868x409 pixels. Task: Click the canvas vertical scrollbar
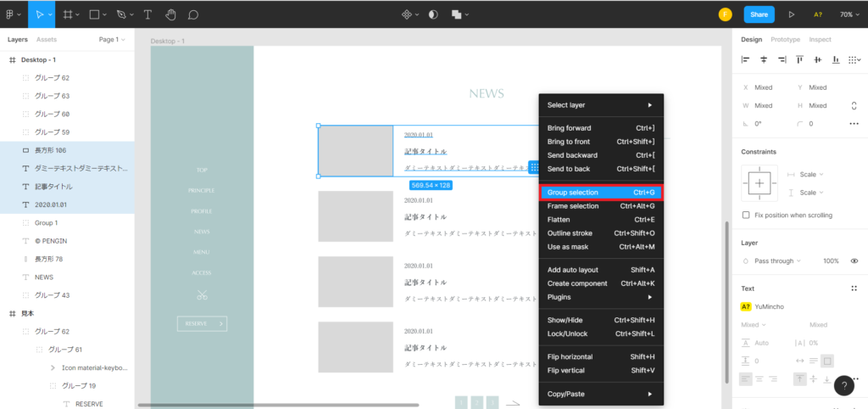(x=726, y=302)
